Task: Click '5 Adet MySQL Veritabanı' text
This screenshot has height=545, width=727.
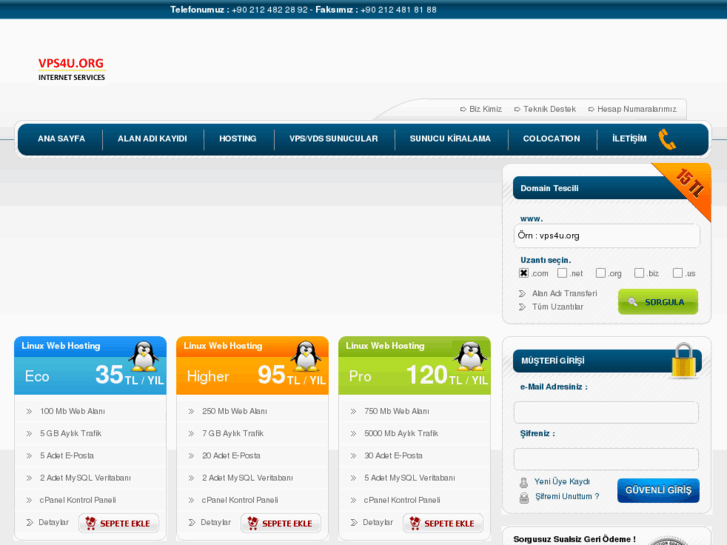Action: pyautogui.click(x=410, y=478)
